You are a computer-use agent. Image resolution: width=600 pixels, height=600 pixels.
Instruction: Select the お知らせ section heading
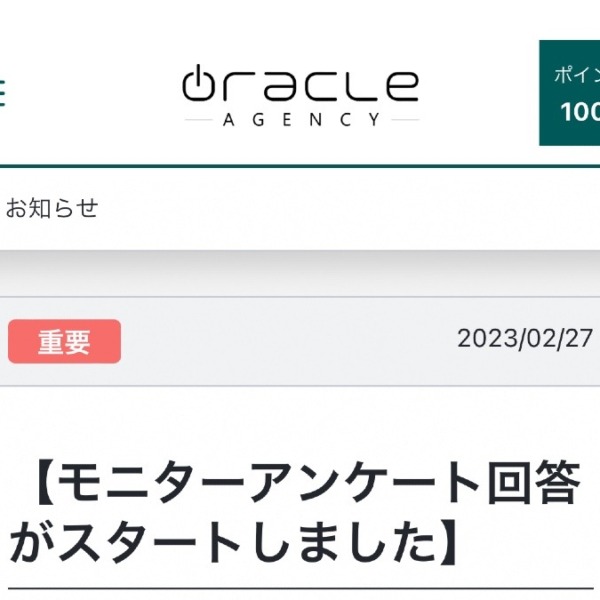(x=52, y=208)
